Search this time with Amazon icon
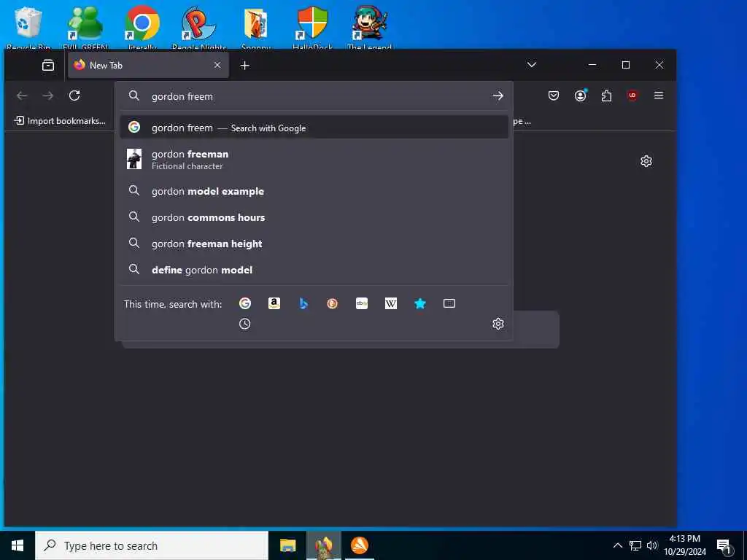747x560 pixels. [274, 303]
